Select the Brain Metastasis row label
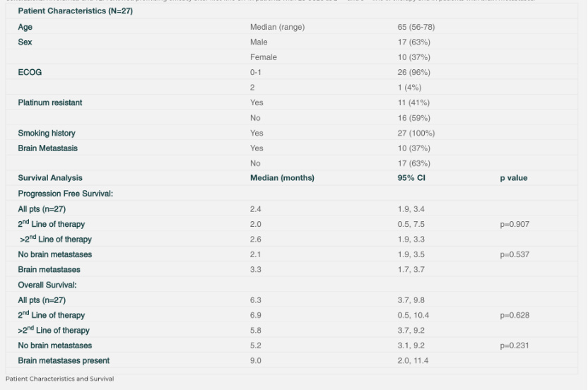Image resolution: width=588 pixels, height=390 pixels. pos(48,148)
